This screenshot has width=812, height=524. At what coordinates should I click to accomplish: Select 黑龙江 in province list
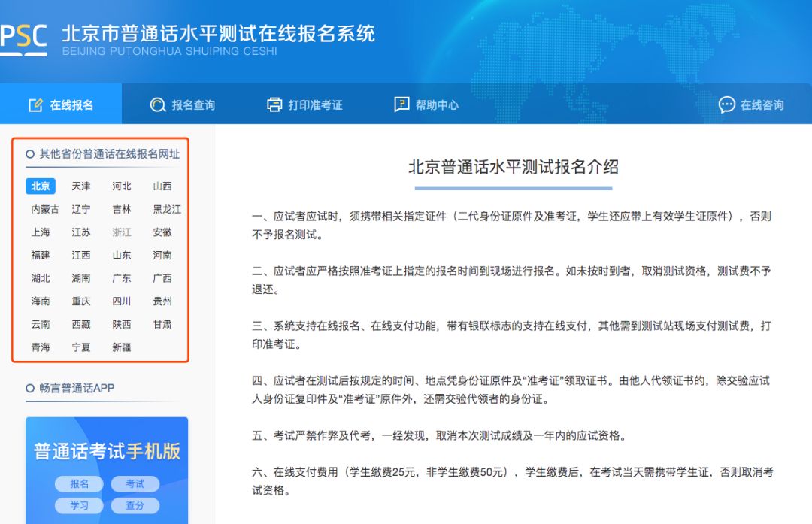(167, 210)
